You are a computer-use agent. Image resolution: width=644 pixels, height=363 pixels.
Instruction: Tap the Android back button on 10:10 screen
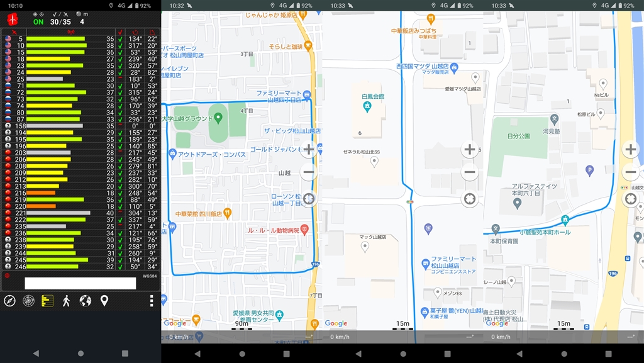pyautogui.click(x=36, y=353)
